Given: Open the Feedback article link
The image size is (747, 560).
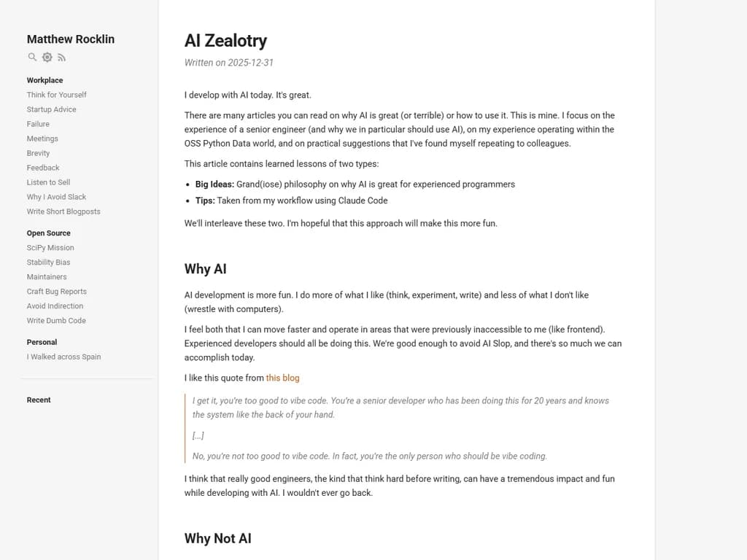Looking at the screenshot, I should coord(43,168).
